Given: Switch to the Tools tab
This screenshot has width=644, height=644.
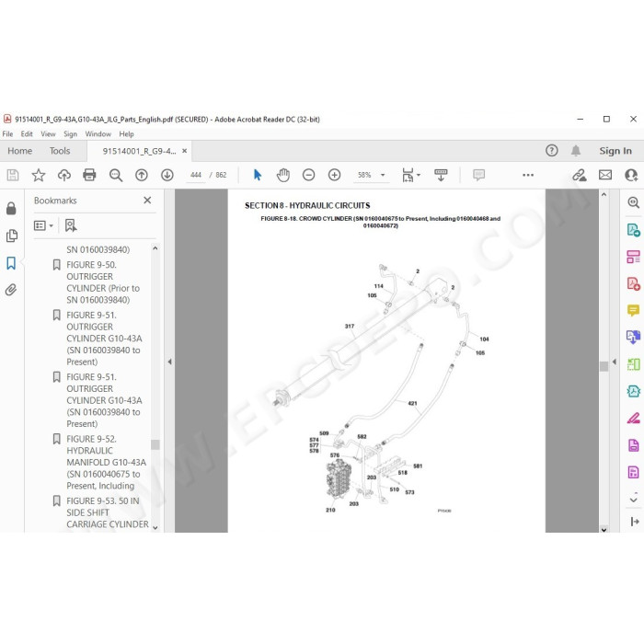Looking at the screenshot, I should (x=60, y=151).
